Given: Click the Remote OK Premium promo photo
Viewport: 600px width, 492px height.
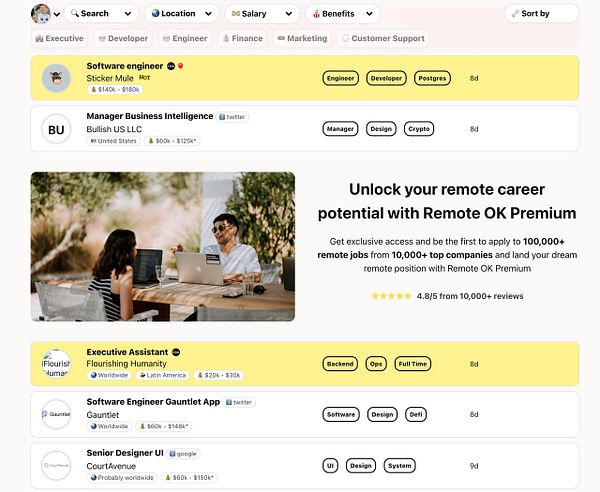Looking at the screenshot, I should tap(163, 246).
